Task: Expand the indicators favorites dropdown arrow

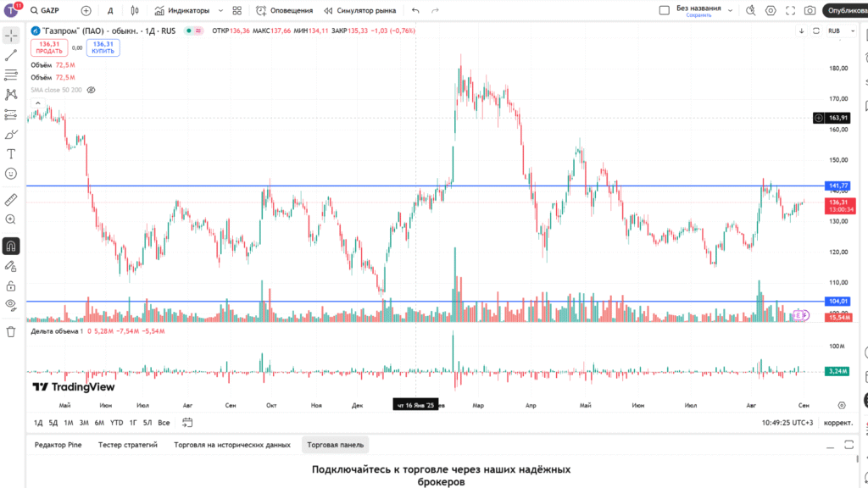Action: pos(221,10)
